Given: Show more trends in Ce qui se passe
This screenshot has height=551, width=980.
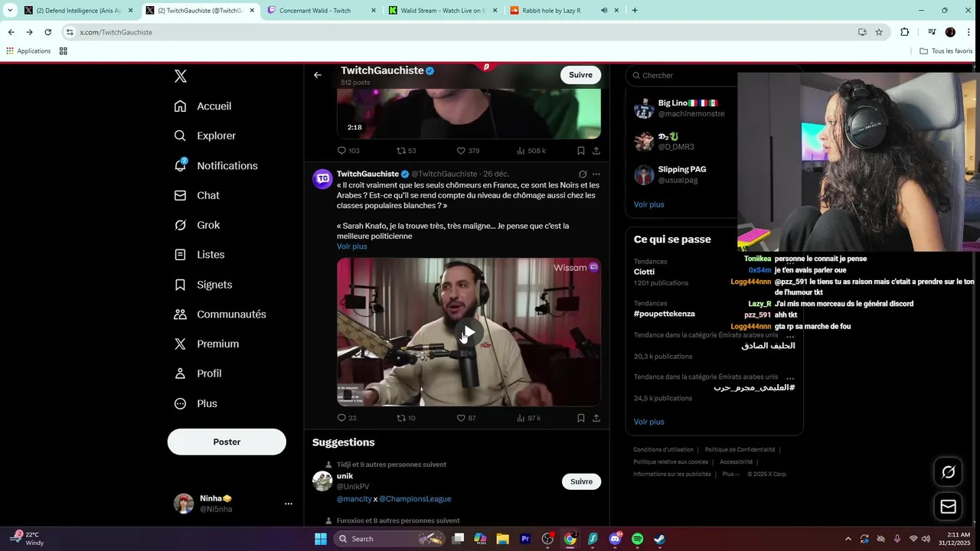Looking at the screenshot, I should point(648,422).
